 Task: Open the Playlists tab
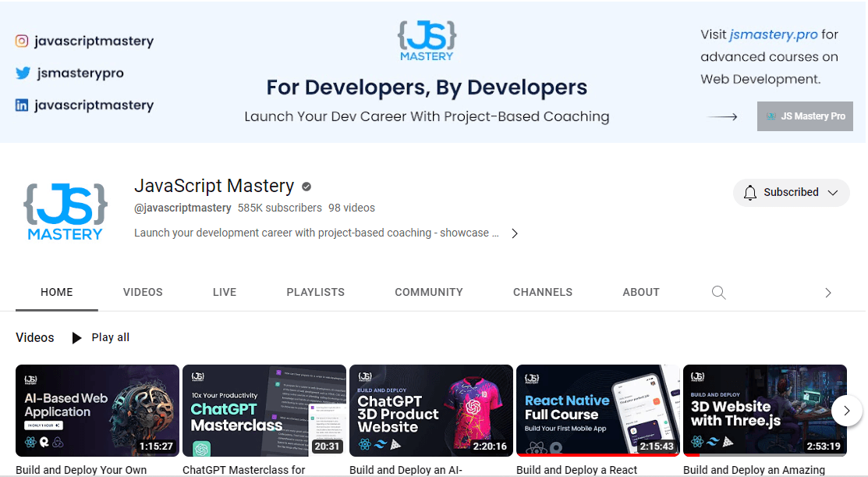[x=315, y=292]
